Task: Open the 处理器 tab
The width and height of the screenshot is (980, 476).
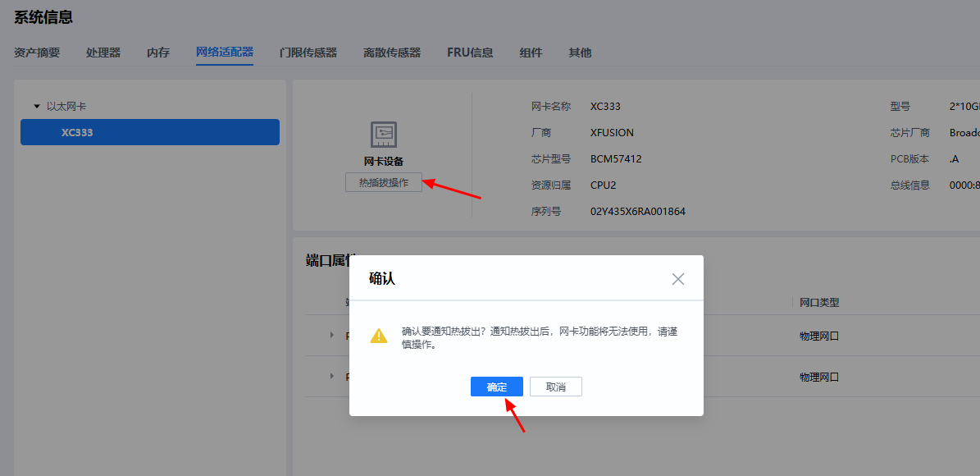Action: click(x=103, y=53)
